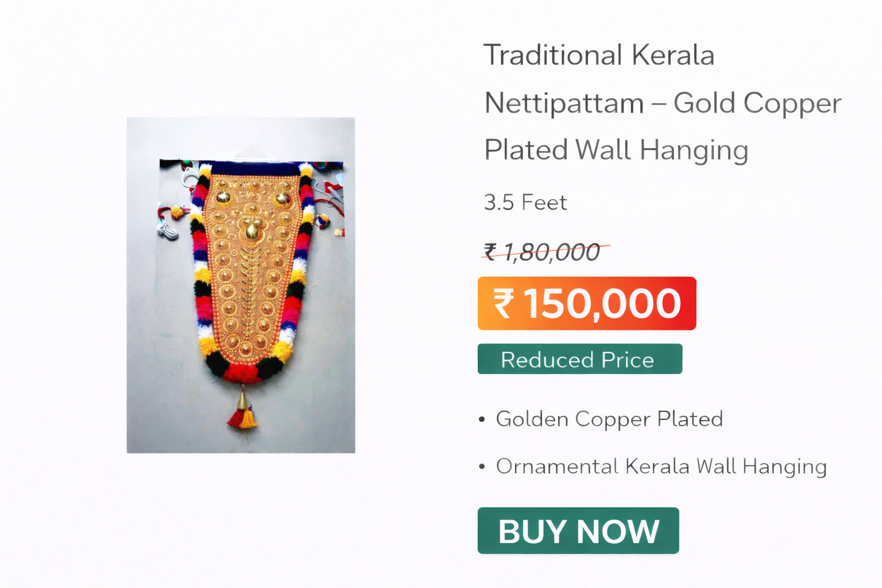
Task: Click the strikethrough rupee symbol
Action: [x=491, y=251]
